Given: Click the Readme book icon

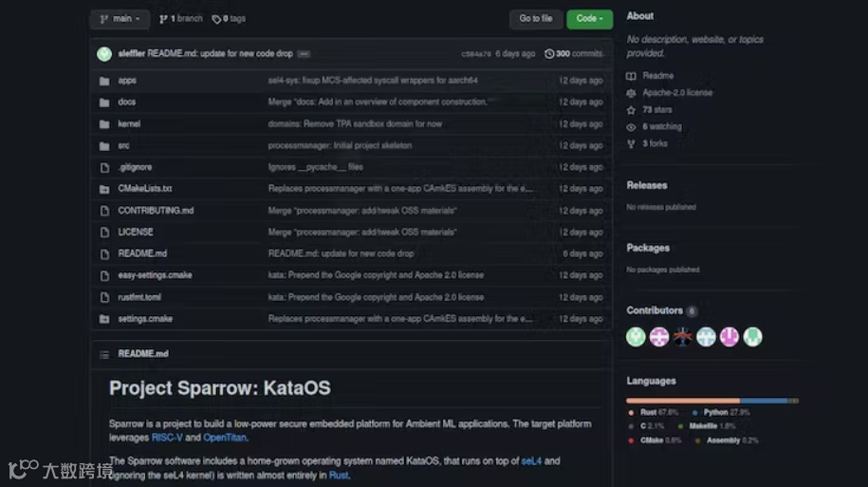Looking at the screenshot, I should (631, 76).
